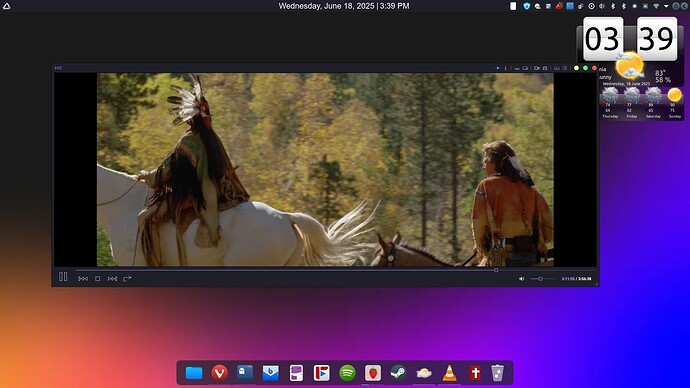Click the hour '03' flip clock card
This screenshot has width=690, height=388.
pos(603,39)
